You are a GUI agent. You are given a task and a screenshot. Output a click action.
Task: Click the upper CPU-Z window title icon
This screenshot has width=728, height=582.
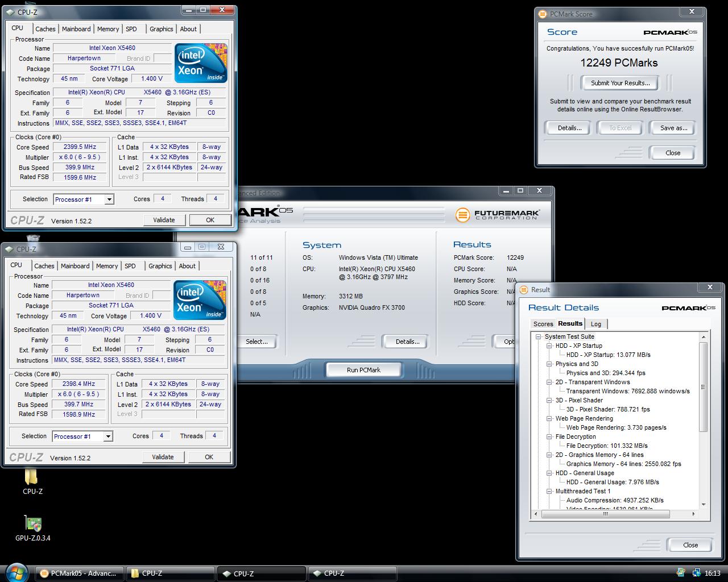click(x=10, y=12)
